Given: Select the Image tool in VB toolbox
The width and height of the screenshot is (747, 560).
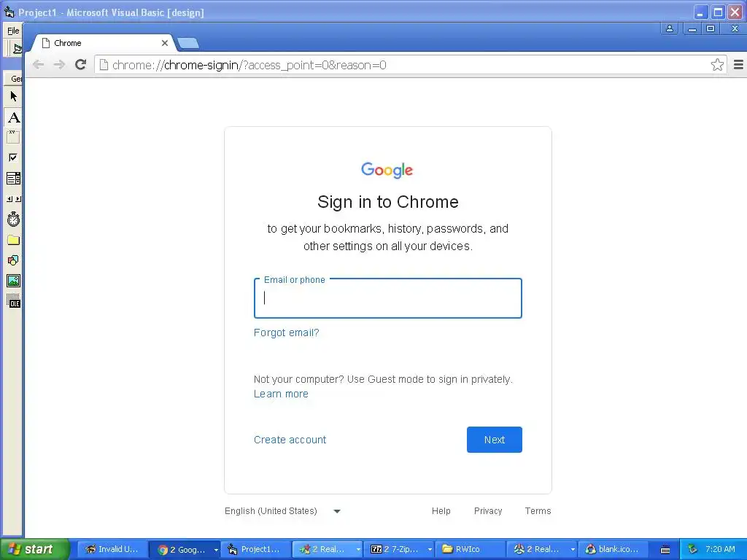Looking at the screenshot, I should pos(13,281).
